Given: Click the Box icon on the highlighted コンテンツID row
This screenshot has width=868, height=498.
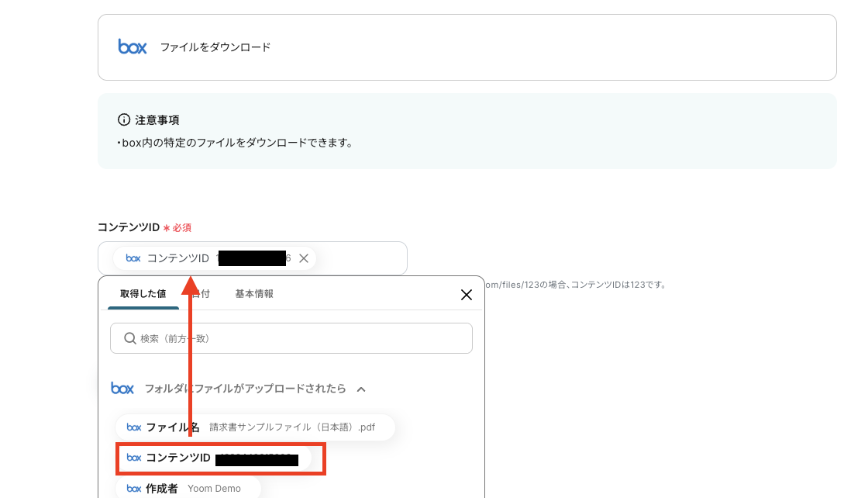Looking at the screenshot, I should point(133,458).
